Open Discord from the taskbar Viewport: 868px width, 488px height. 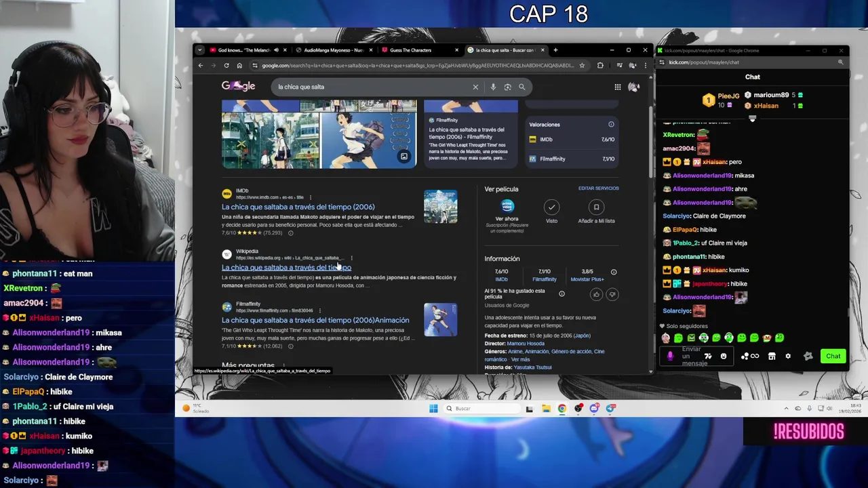594,409
